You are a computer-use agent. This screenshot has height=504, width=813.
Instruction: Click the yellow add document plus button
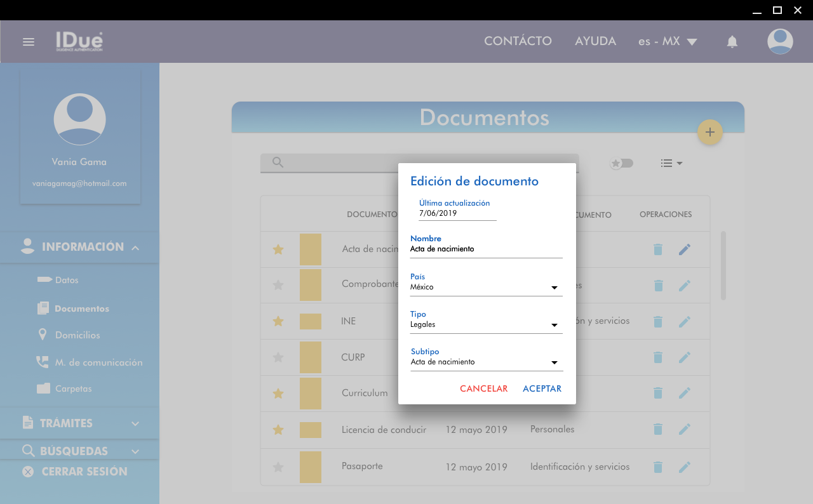pyautogui.click(x=709, y=132)
